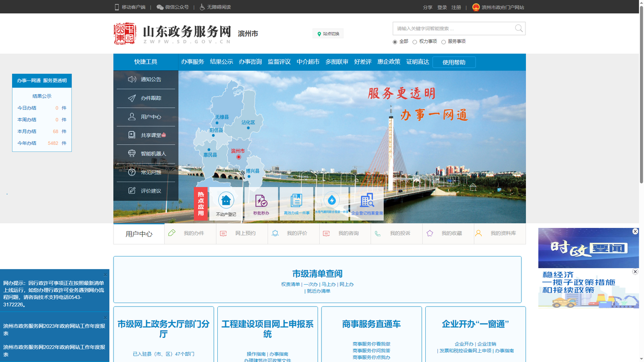Focus the keyword search input field

(x=453, y=28)
